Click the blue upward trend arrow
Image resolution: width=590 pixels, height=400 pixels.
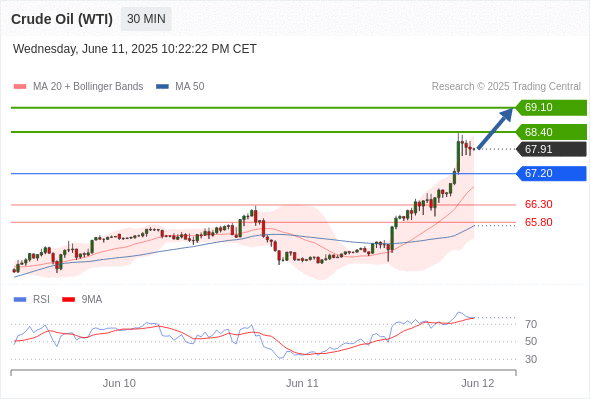(495, 128)
